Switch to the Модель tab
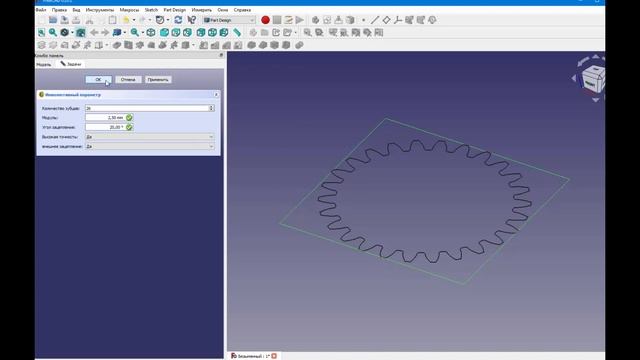This screenshot has width=640, height=360. pos(44,64)
